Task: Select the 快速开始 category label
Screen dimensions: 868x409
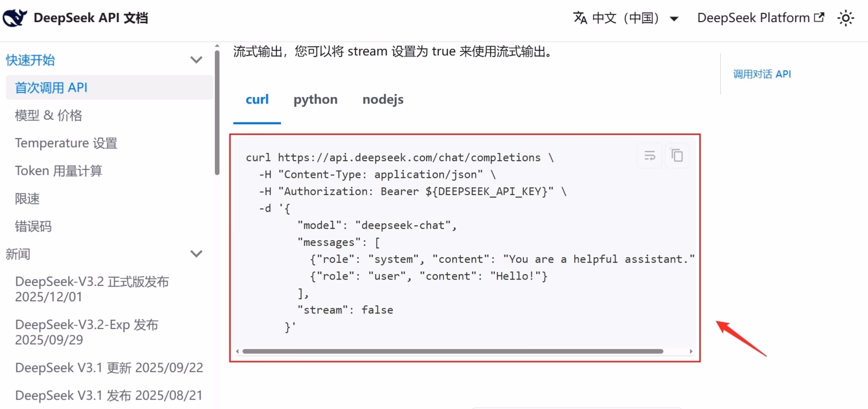Action: point(30,60)
